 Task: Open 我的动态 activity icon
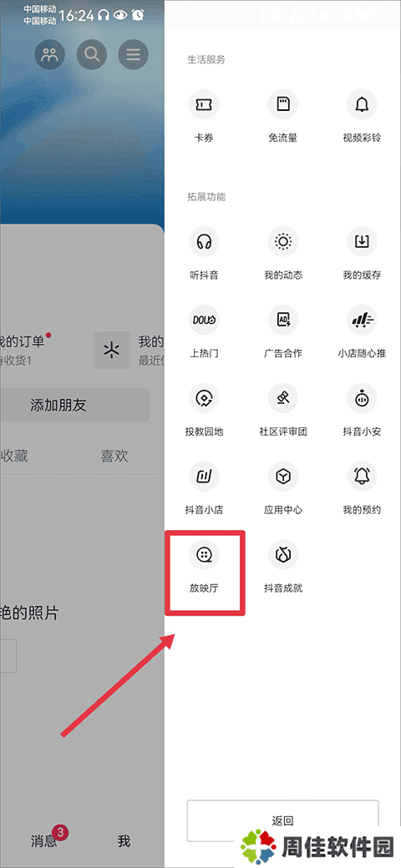(x=283, y=242)
